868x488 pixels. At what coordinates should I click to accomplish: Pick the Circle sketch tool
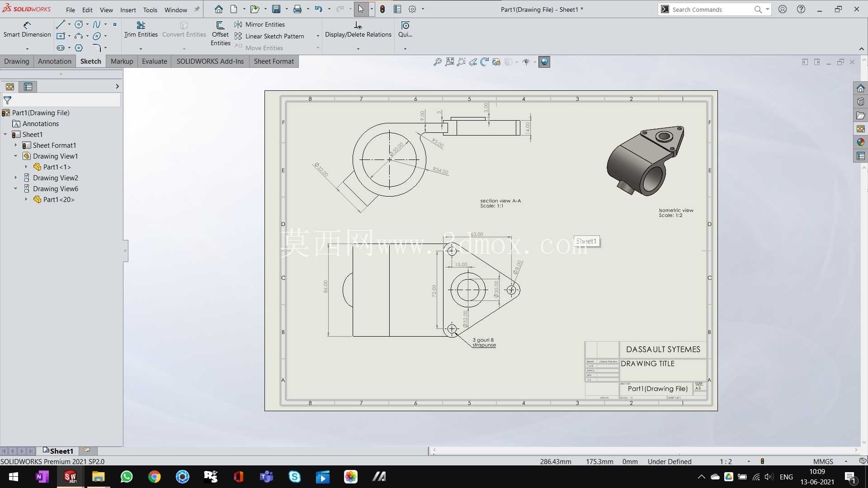coord(79,24)
